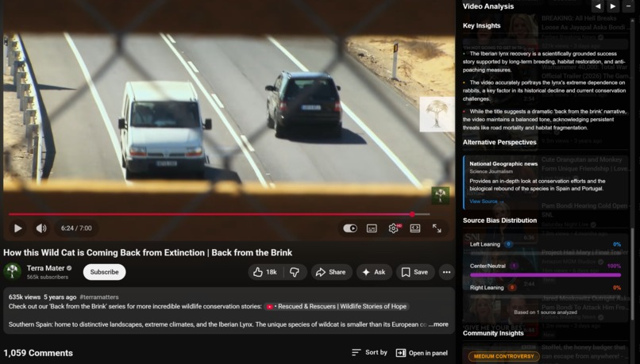Viewport: 640px width, 364px height.
Task: Click the purple Center/Neutral bias bar
Action: pos(546,275)
